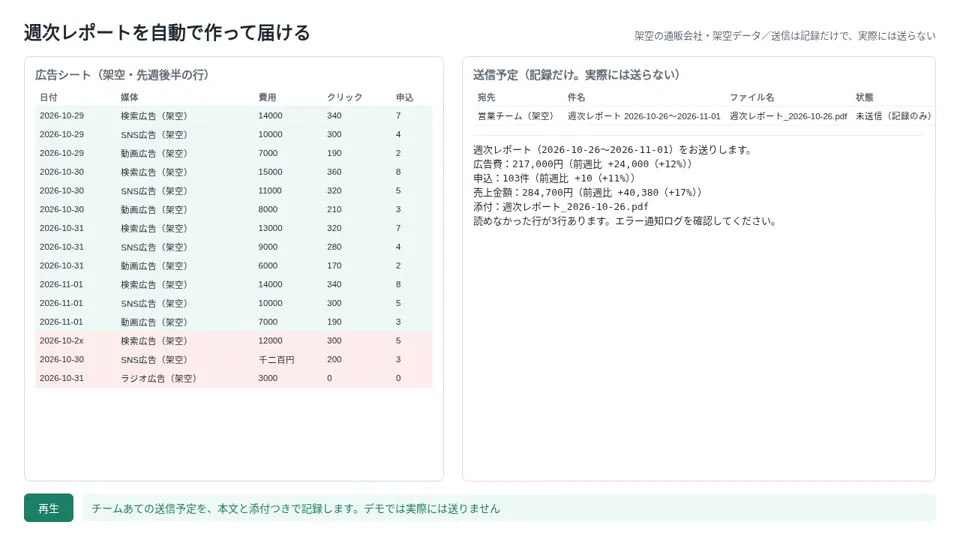Click the body line 添付：週次レポート_2026-10-26.pdf
The image size is (960, 540).
[560, 207]
